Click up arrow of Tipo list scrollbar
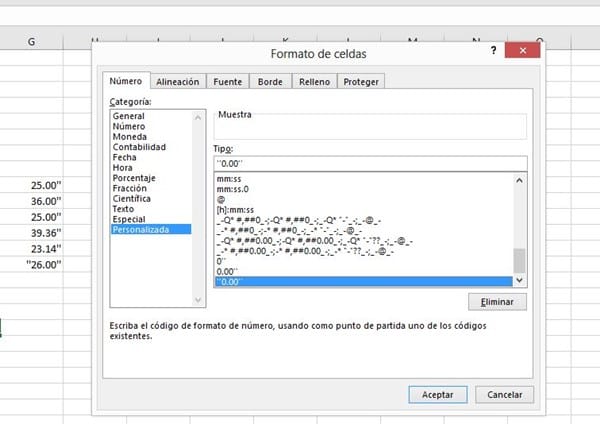 [x=519, y=181]
